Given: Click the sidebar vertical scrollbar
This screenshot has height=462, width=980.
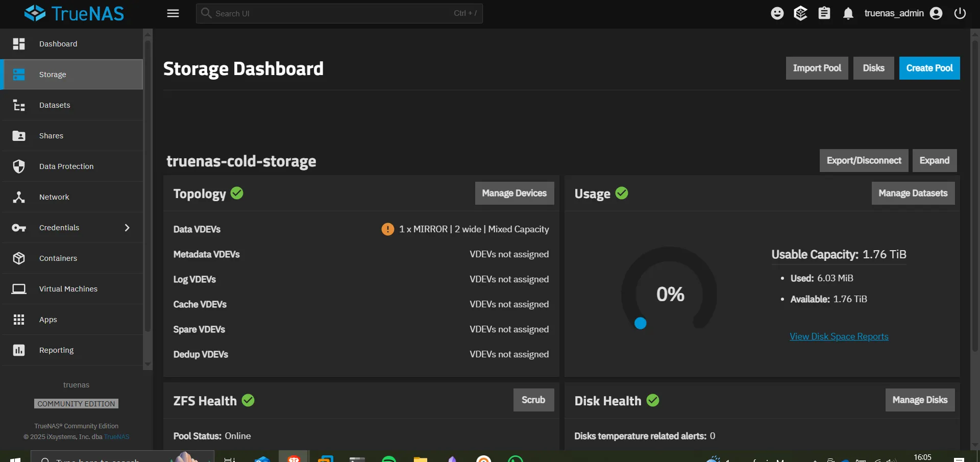Looking at the screenshot, I should click(x=148, y=186).
